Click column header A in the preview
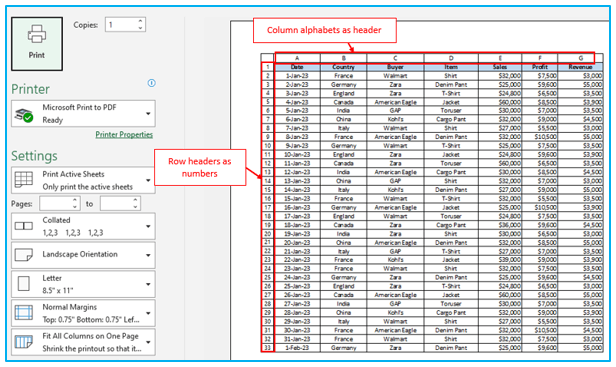Screen dimensions: 616x367 tap(297, 58)
